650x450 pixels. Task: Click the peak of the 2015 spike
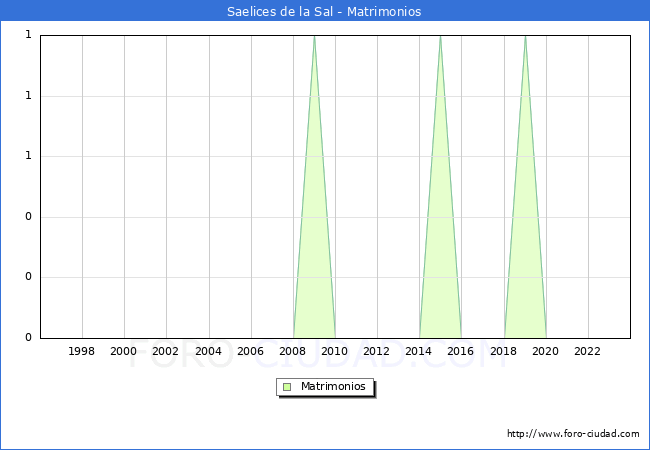coord(440,37)
